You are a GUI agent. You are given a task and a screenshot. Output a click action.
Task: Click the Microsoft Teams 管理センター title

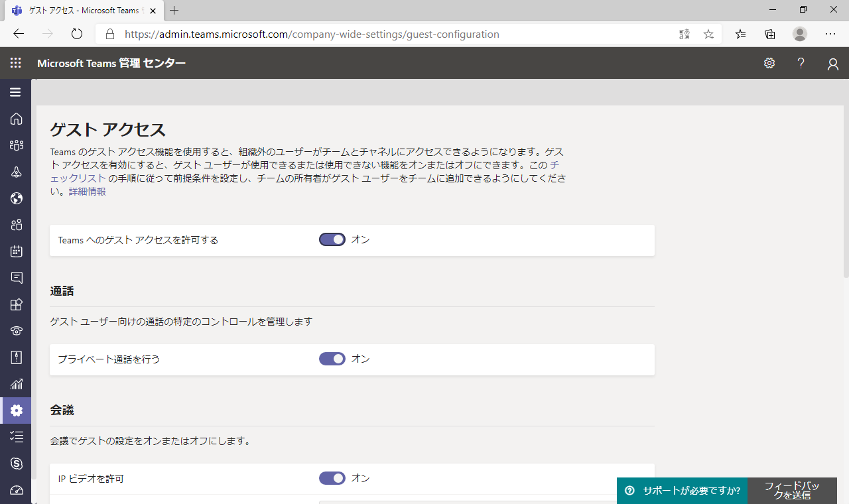[x=111, y=63]
